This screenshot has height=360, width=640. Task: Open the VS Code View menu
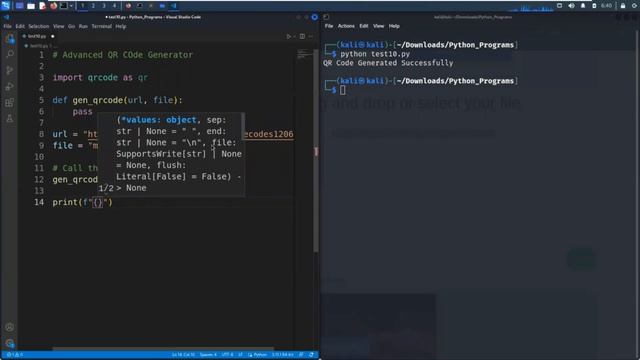[58, 26]
